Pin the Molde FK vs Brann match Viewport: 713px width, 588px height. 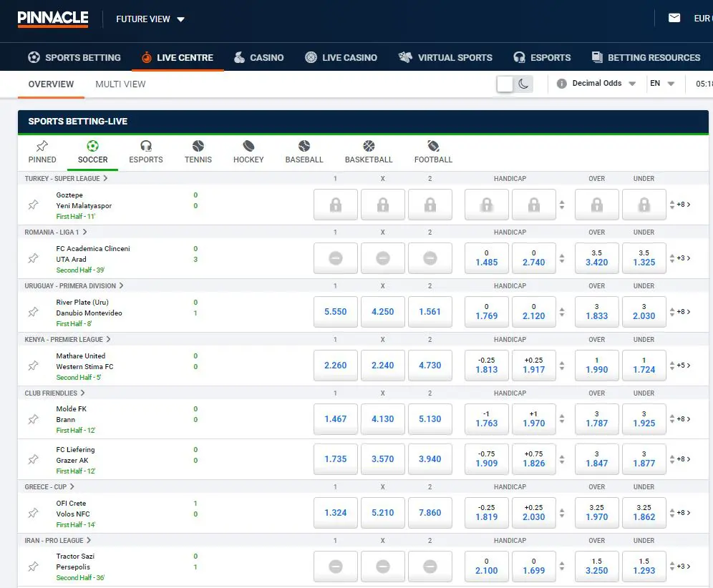coord(33,419)
